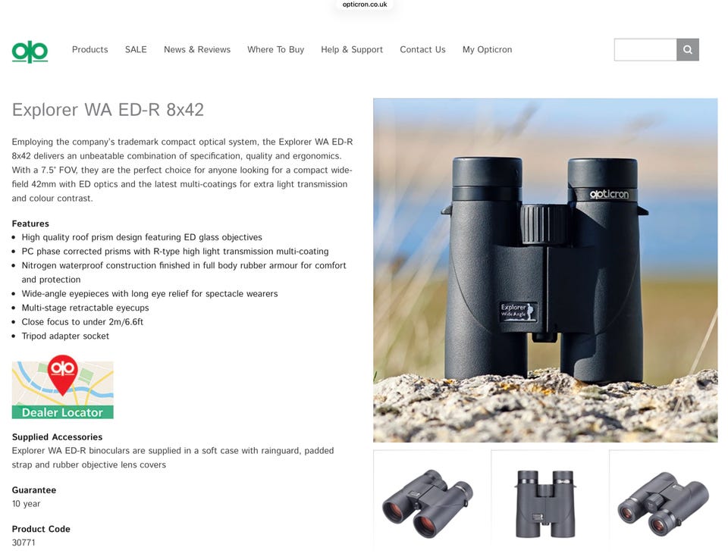Click the opticron.co.uk address pill
The image size is (728, 560).
(x=365, y=5)
